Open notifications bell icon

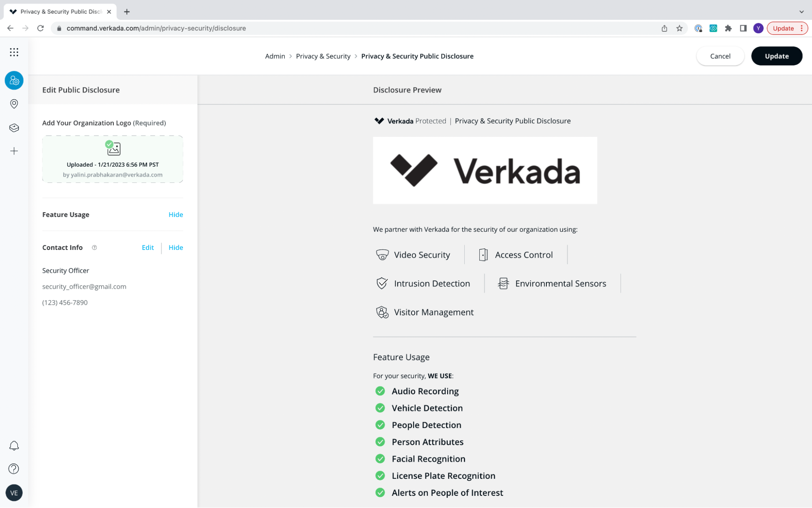[x=14, y=446]
